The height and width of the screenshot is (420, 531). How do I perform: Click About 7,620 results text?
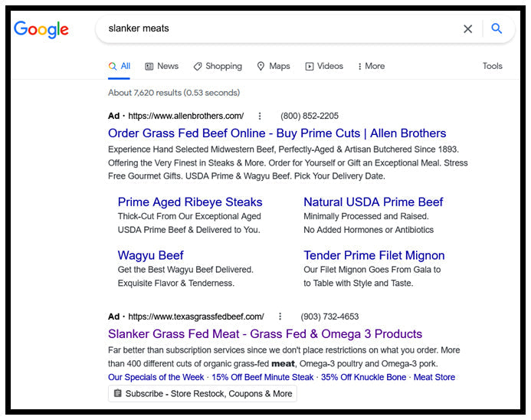(174, 93)
